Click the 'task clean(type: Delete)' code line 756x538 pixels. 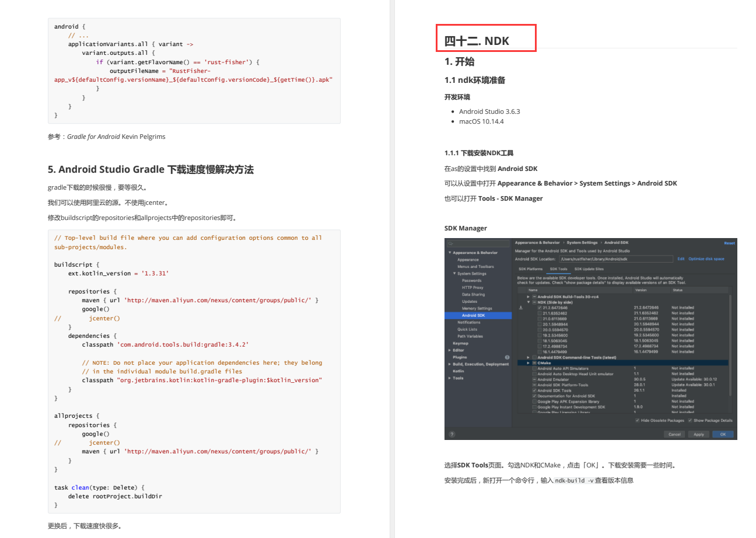pyautogui.click(x=99, y=487)
